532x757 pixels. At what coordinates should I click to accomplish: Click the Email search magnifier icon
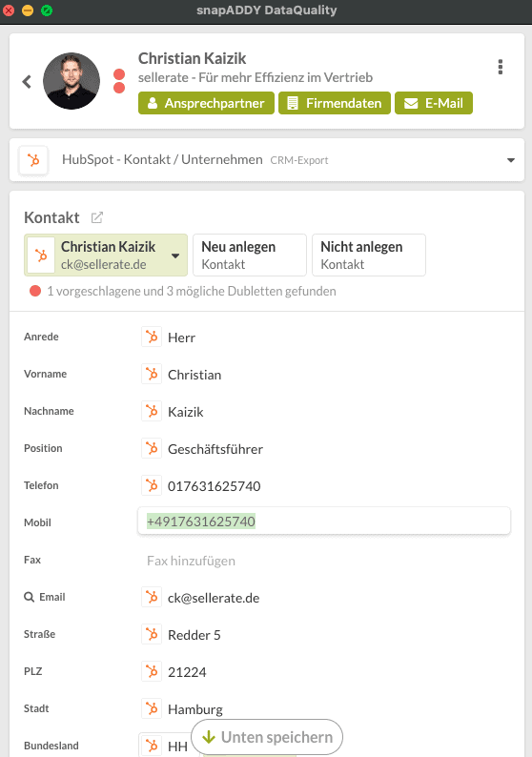[29, 597]
